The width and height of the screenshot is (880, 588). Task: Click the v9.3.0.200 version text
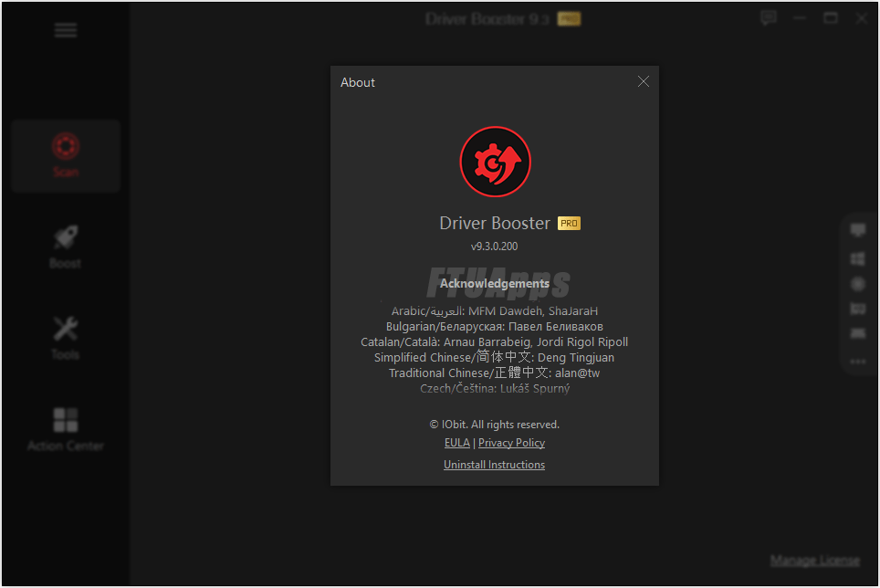click(494, 247)
